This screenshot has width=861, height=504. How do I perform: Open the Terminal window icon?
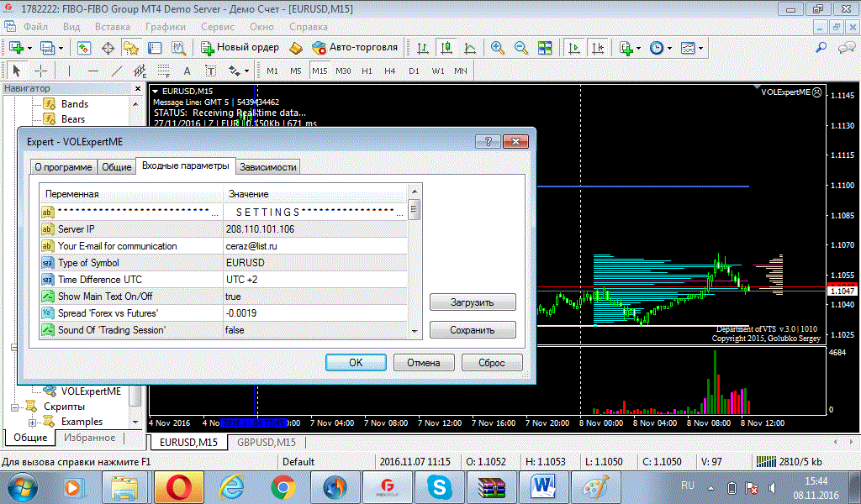pos(155,48)
